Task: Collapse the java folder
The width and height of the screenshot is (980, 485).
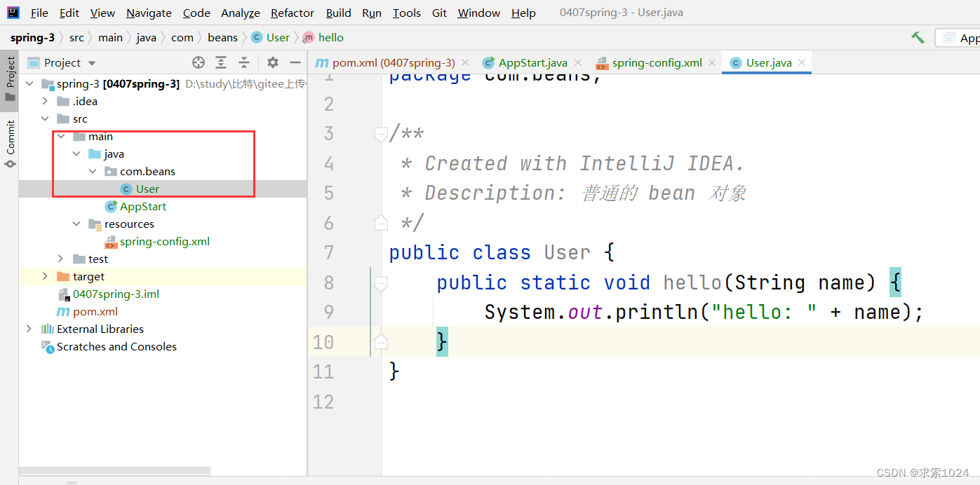Action: pyautogui.click(x=76, y=153)
